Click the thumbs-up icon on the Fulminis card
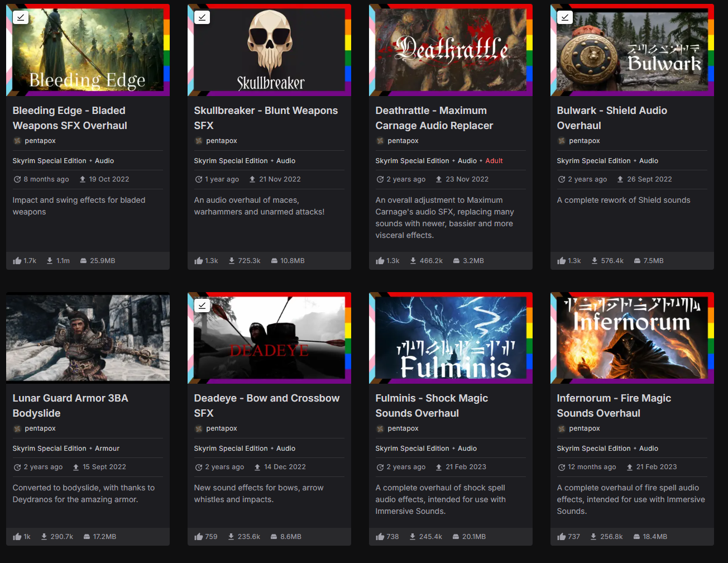Image resolution: width=728 pixels, height=563 pixels. coord(380,537)
